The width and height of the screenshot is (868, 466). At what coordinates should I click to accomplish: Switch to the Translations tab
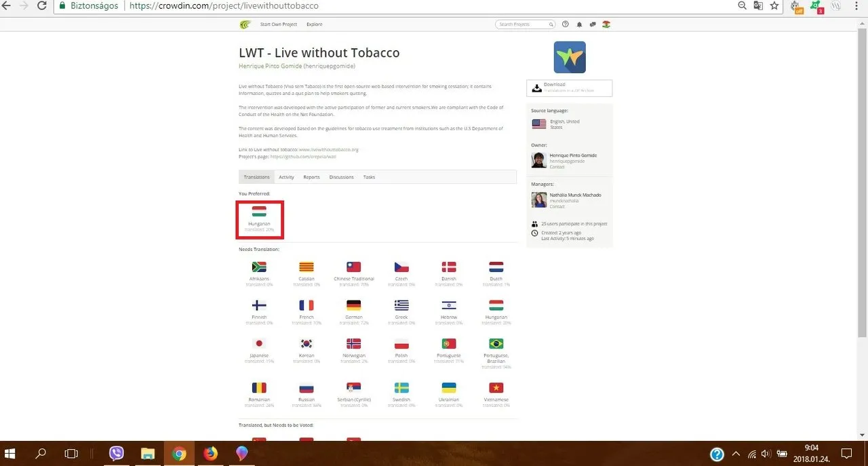pyautogui.click(x=257, y=177)
